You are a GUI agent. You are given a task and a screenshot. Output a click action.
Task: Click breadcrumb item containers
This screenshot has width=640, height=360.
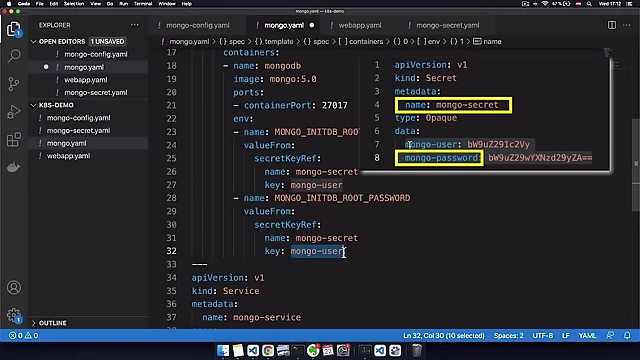[x=361, y=42]
